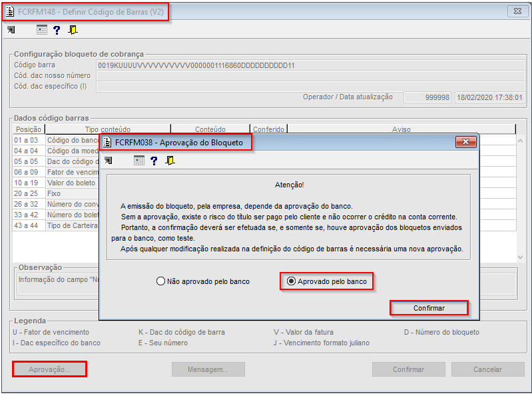Click the Aviso column header
This screenshot has height=394, width=532.
point(401,129)
